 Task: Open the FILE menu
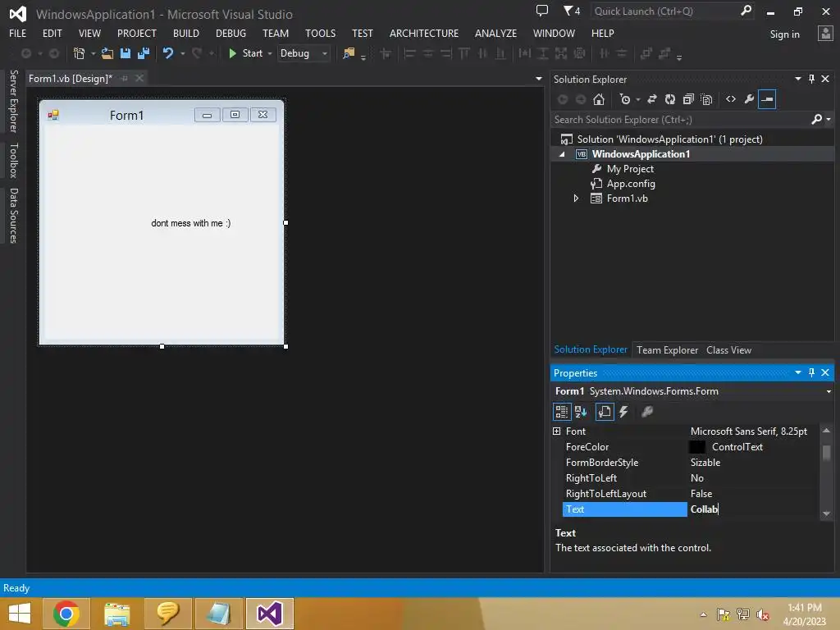(x=18, y=33)
